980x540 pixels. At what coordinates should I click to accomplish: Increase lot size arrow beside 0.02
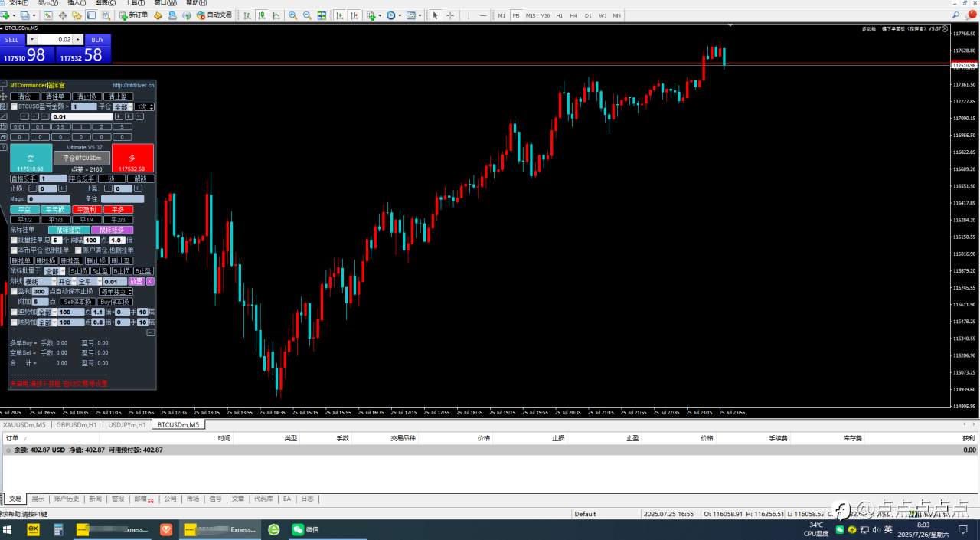point(78,39)
